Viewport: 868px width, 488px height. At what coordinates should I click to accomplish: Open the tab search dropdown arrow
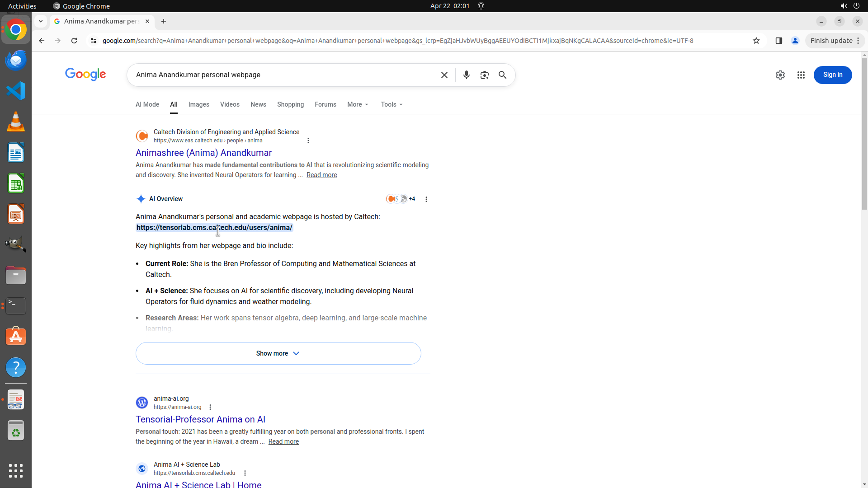[41, 21]
